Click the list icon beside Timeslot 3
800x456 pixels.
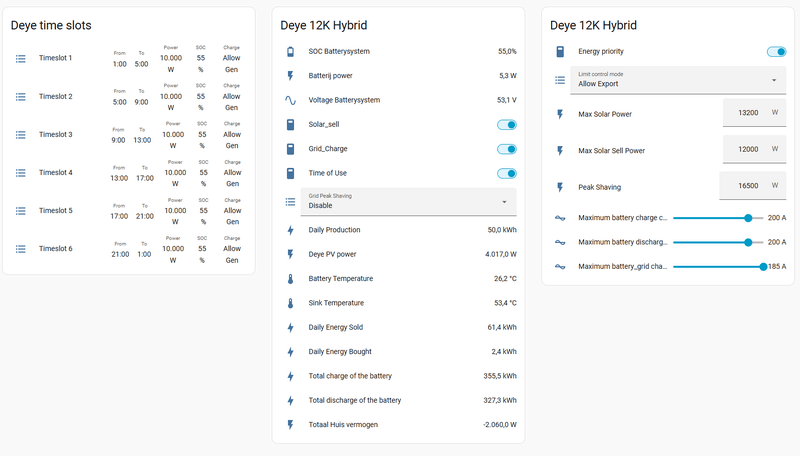pos(20,135)
